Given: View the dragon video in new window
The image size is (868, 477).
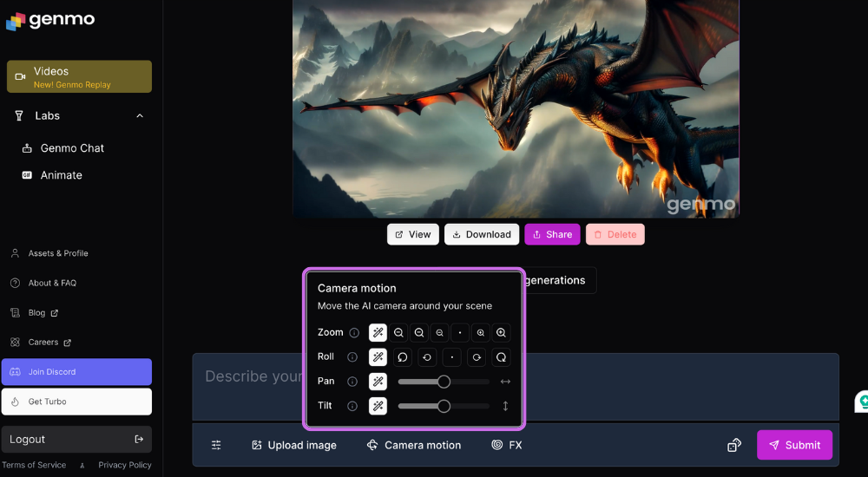Looking at the screenshot, I should click(413, 234).
